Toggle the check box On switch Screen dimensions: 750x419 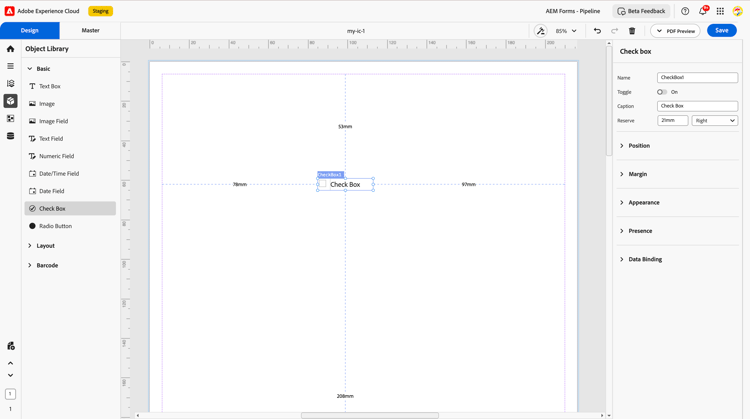click(662, 92)
